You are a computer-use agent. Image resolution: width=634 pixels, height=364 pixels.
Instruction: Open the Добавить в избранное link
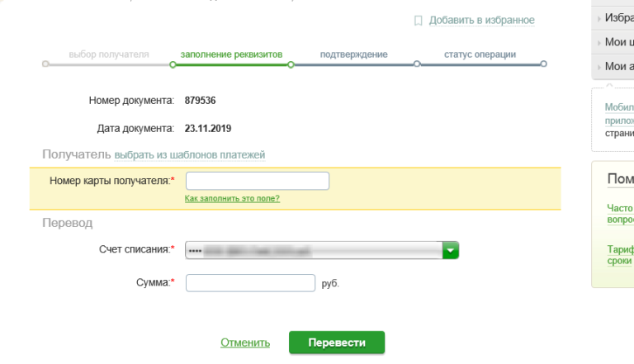click(x=481, y=21)
